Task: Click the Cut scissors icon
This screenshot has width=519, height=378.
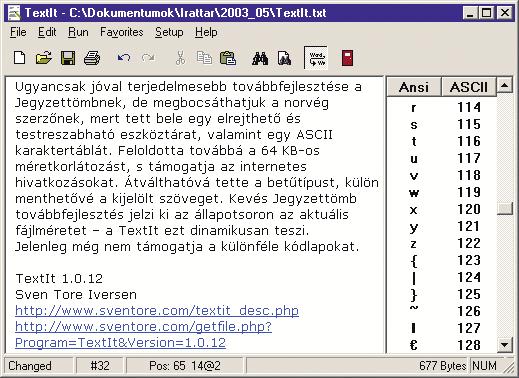Action: click(180, 58)
